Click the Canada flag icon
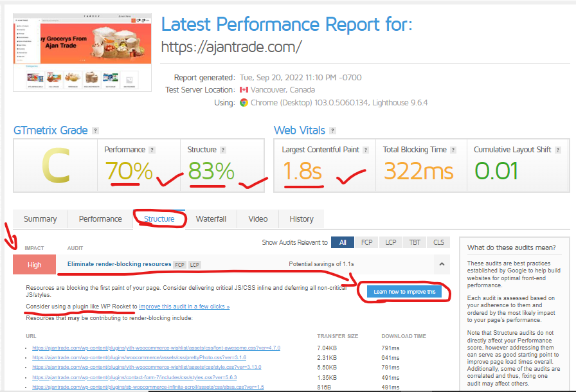Screen dimensions: 576x392 click(x=244, y=90)
